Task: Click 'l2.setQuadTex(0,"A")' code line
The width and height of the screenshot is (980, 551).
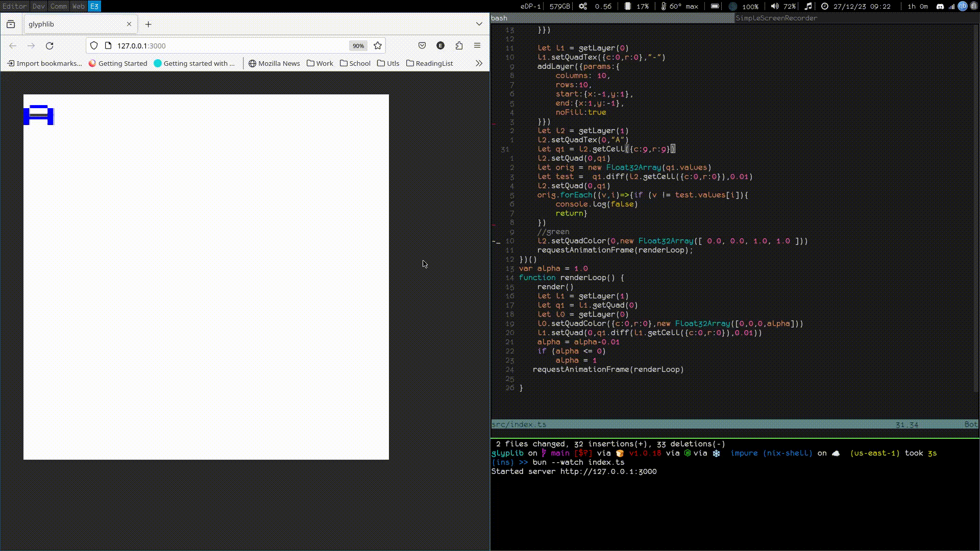Action: (x=583, y=140)
